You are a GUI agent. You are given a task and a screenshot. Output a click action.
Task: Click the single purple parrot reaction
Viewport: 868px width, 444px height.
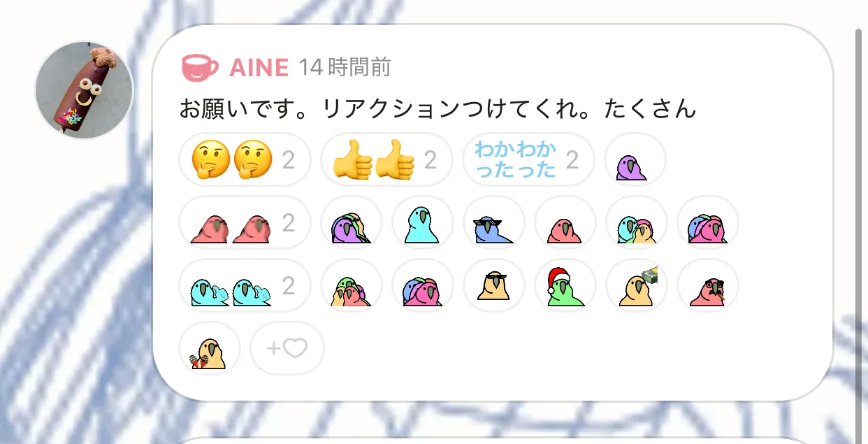click(635, 159)
